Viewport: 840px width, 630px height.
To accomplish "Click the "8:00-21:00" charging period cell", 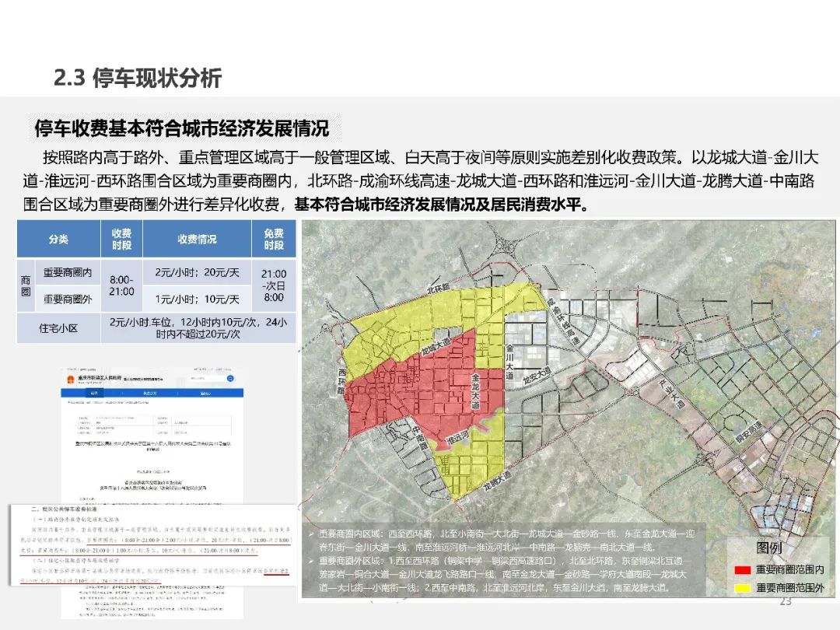I will click(x=121, y=285).
